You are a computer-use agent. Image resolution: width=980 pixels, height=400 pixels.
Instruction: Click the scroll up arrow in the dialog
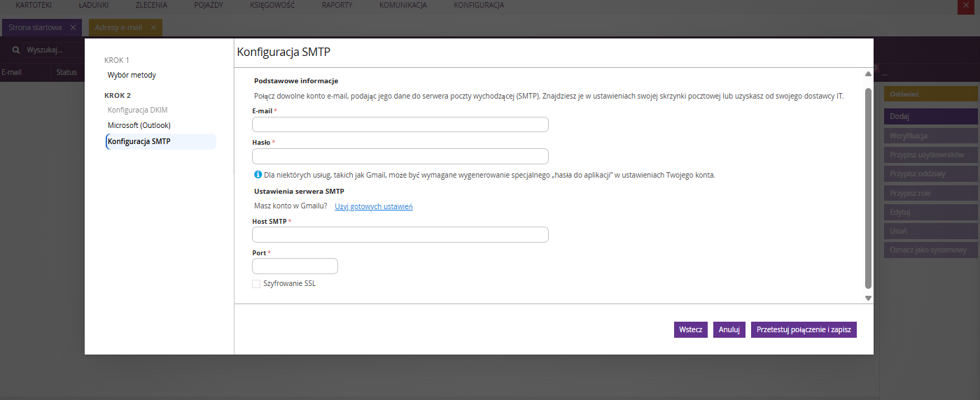point(868,73)
